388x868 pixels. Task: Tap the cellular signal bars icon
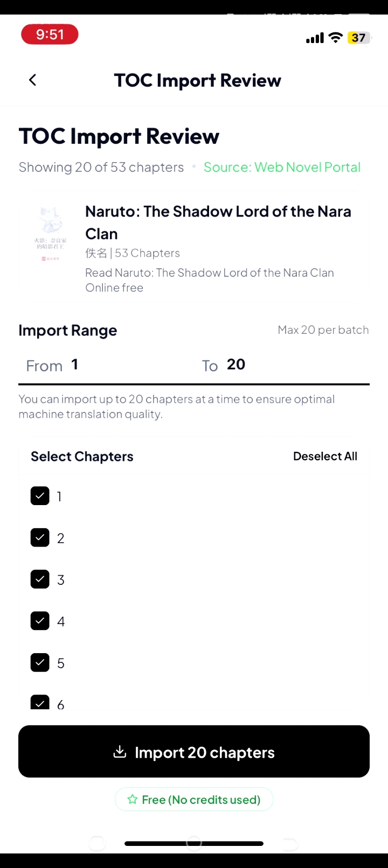315,38
